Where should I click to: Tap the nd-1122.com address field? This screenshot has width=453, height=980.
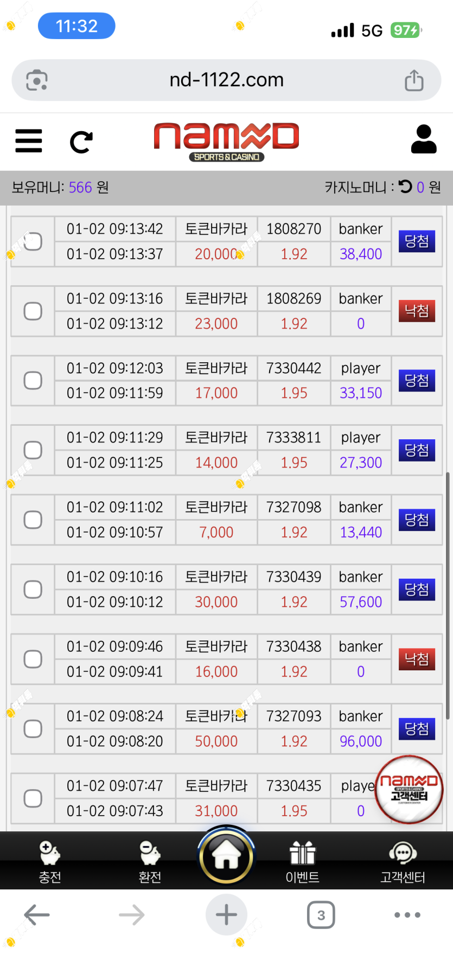(x=226, y=80)
